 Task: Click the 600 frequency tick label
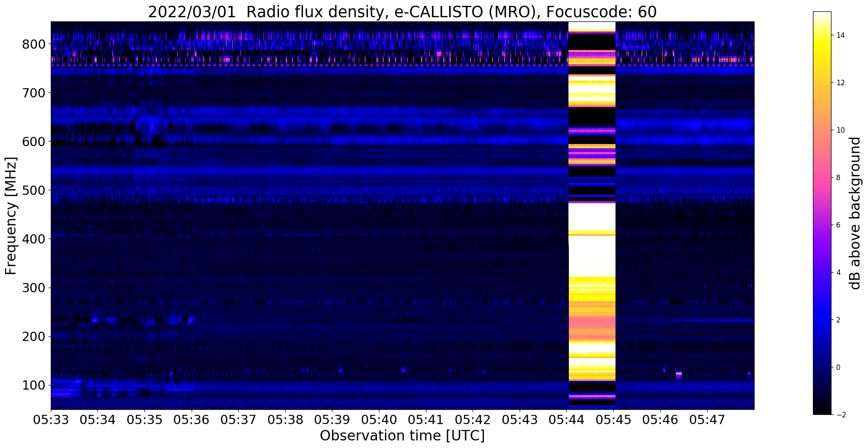click(x=34, y=141)
